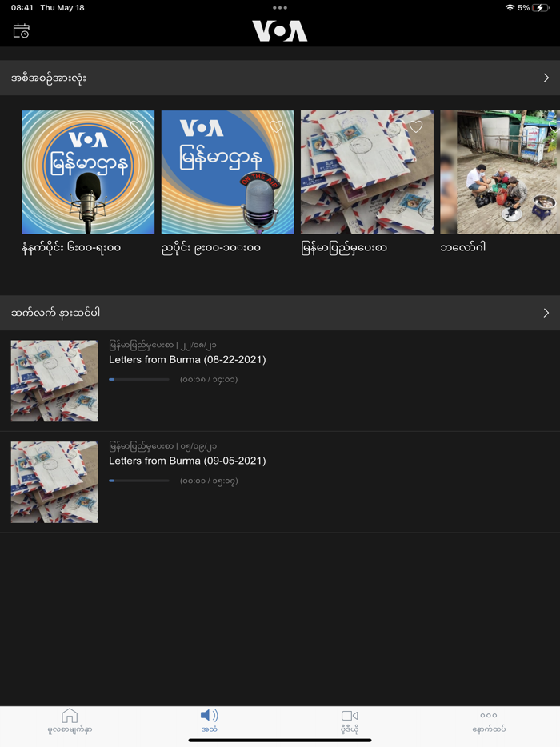The image size is (560, 747).
Task: Check the battery charging icon
Action: [x=541, y=8]
